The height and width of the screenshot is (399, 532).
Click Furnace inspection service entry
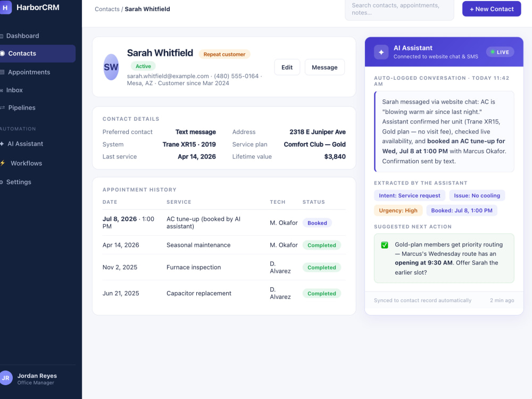coord(194,268)
